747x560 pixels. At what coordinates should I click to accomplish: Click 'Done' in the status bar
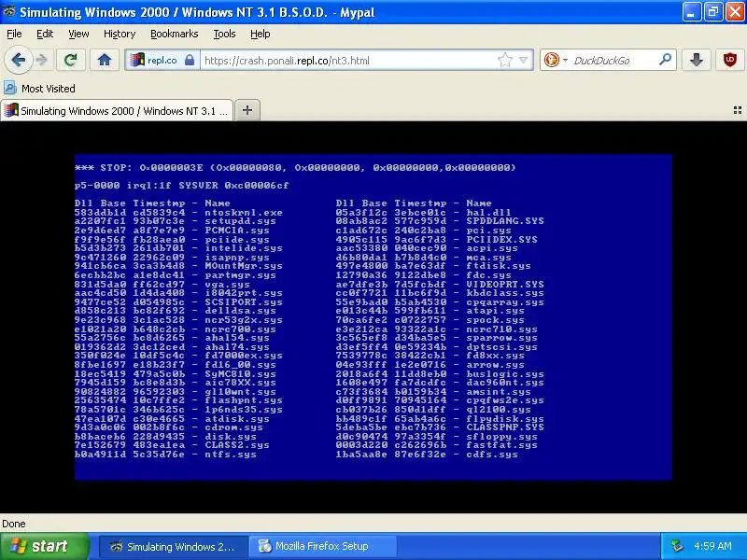[14, 524]
